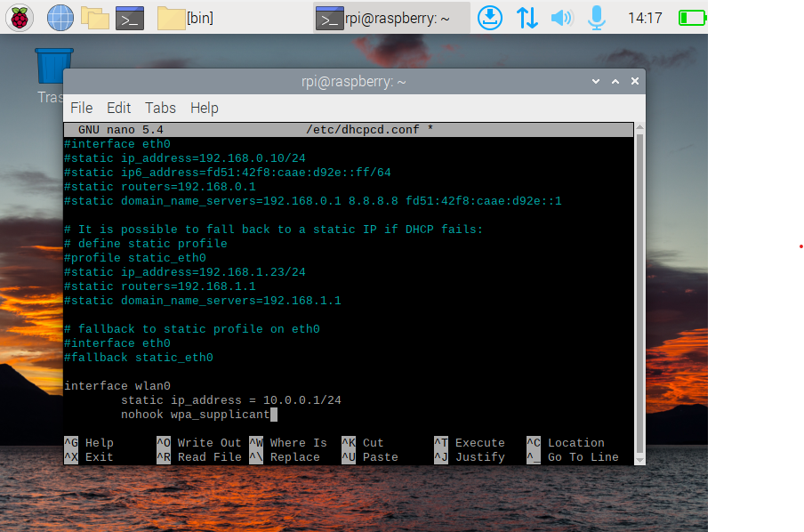
Task: Click the '^R Read File' shortcut hint
Action: (199, 457)
